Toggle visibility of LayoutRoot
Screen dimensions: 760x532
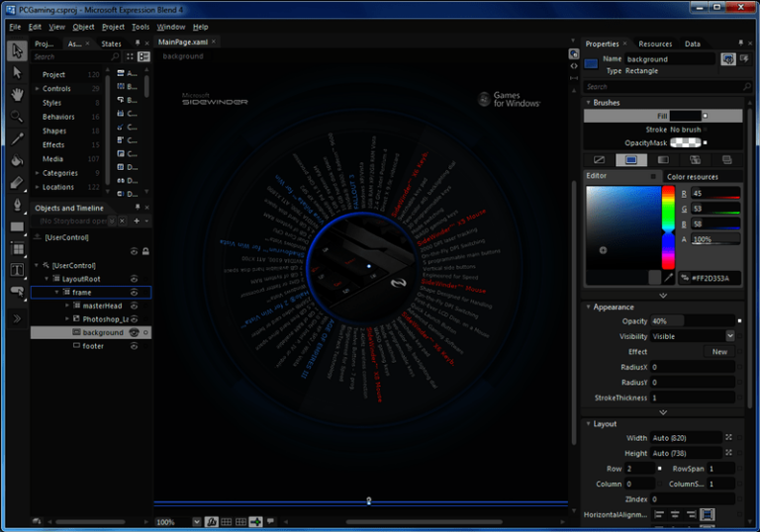point(135,279)
